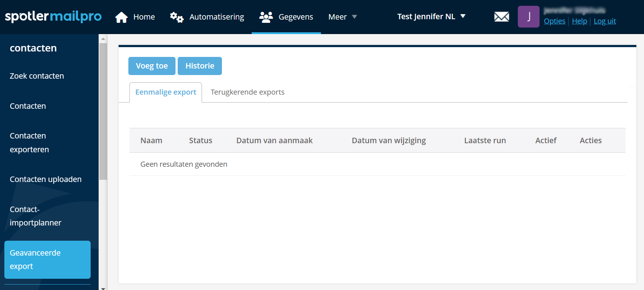Open the Help link
Viewport: 644px width, 290px height.
pos(579,21)
